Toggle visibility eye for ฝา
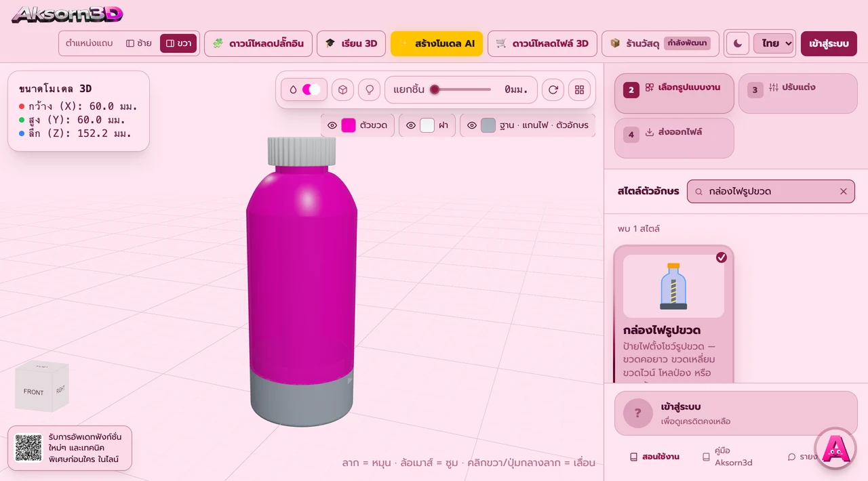This screenshot has width=868, height=481. (411, 125)
